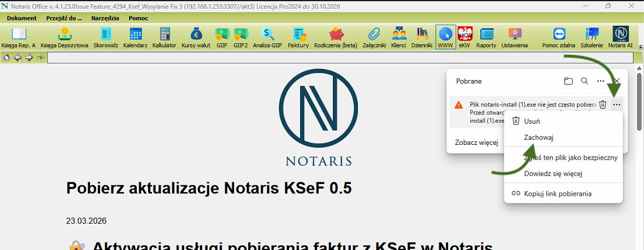644x250 pixels.
Task: Open the Narzędzia menu
Action: (105, 18)
